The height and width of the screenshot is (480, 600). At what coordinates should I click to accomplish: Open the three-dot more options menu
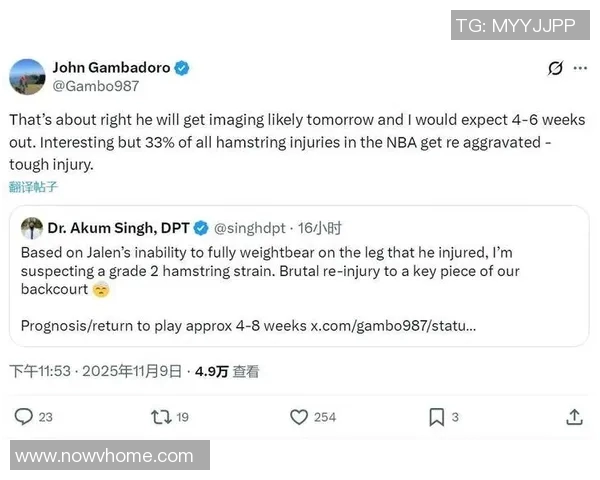pos(580,69)
